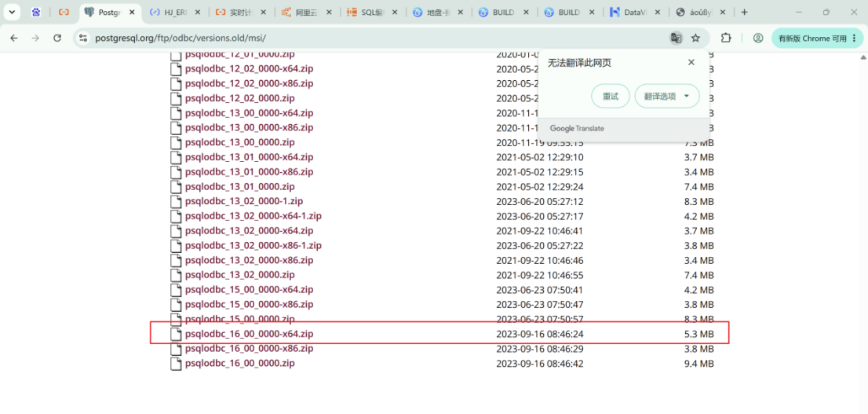Close the Postgr tab
Image resolution: width=868 pixels, height=414 pixels.
132,13
